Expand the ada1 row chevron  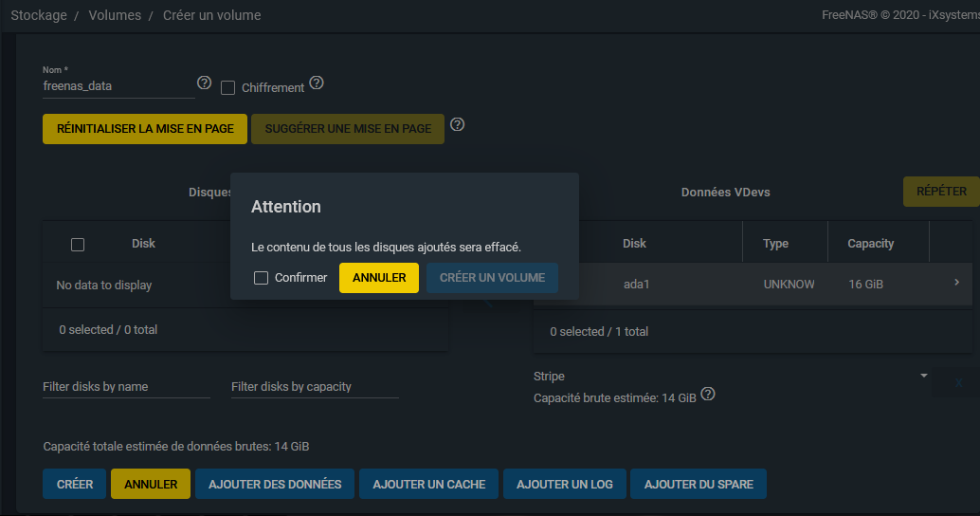click(x=956, y=283)
